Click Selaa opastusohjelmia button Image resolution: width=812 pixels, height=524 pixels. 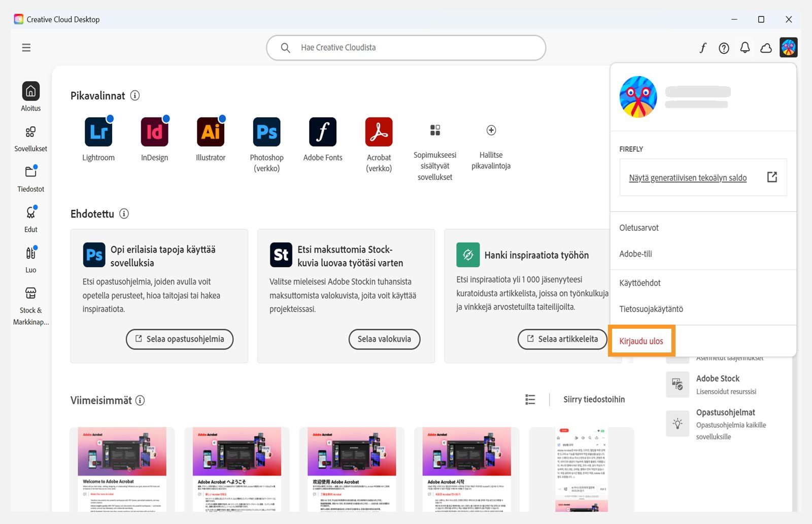coord(180,339)
